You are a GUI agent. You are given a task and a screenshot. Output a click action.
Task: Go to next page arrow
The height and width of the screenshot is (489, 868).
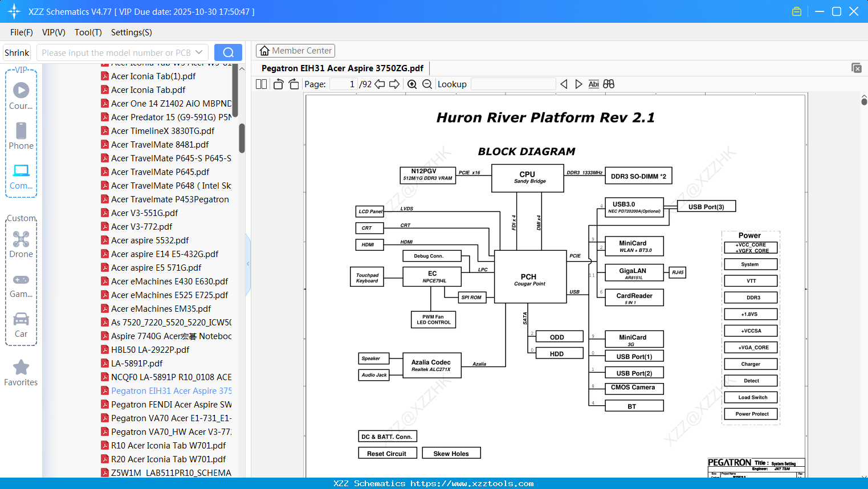tap(394, 84)
